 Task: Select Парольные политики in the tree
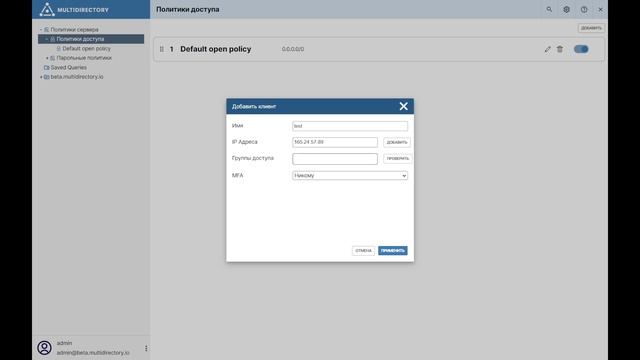coord(84,58)
